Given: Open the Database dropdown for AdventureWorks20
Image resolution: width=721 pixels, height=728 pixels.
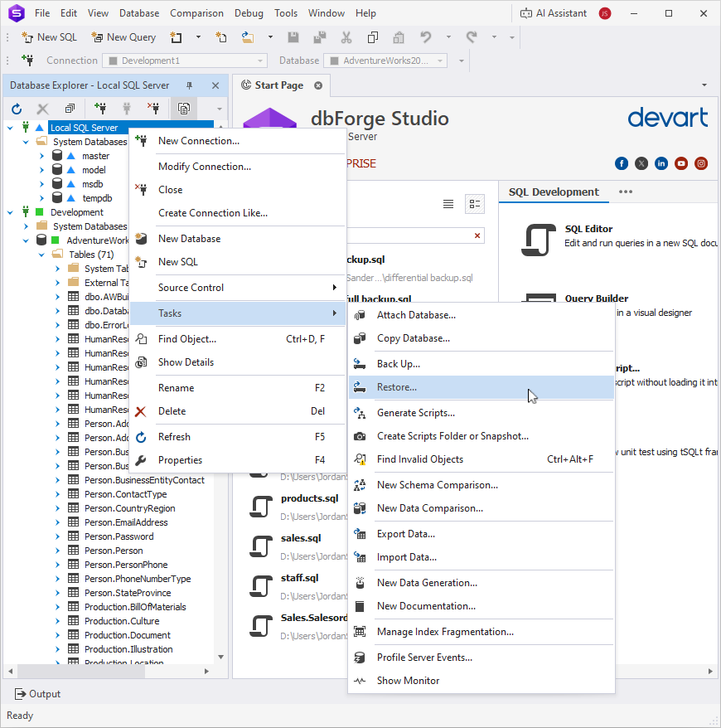Looking at the screenshot, I should coord(440,60).
